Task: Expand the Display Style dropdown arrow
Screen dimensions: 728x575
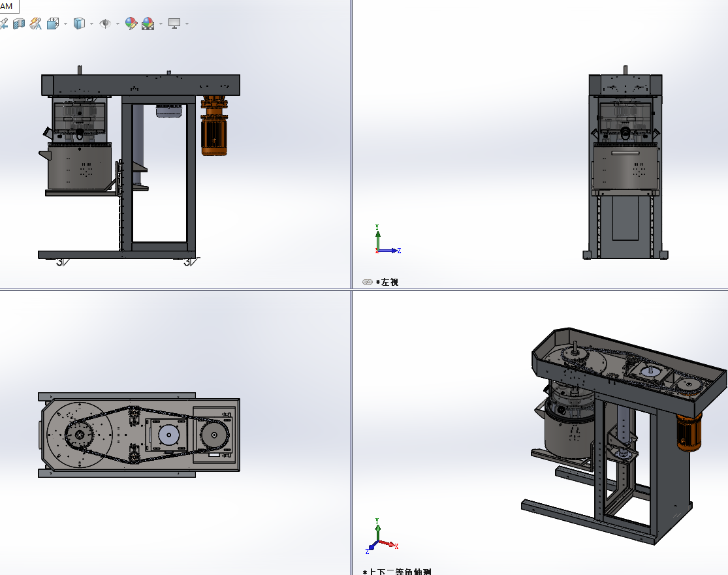Action: (x=91, y=23)
